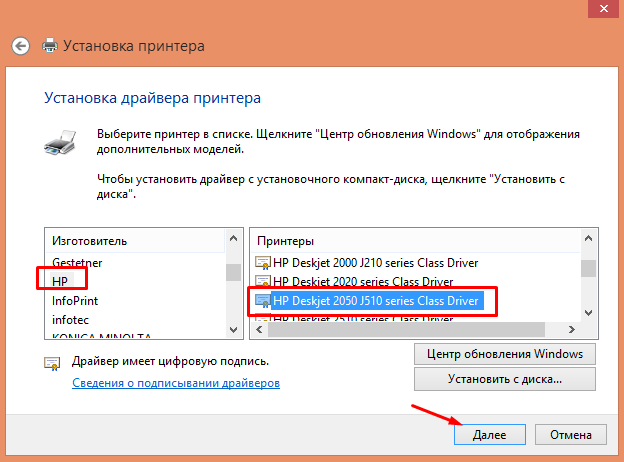Choose HP Deskjet 2510 series Class Driver

tap(363, 318)
